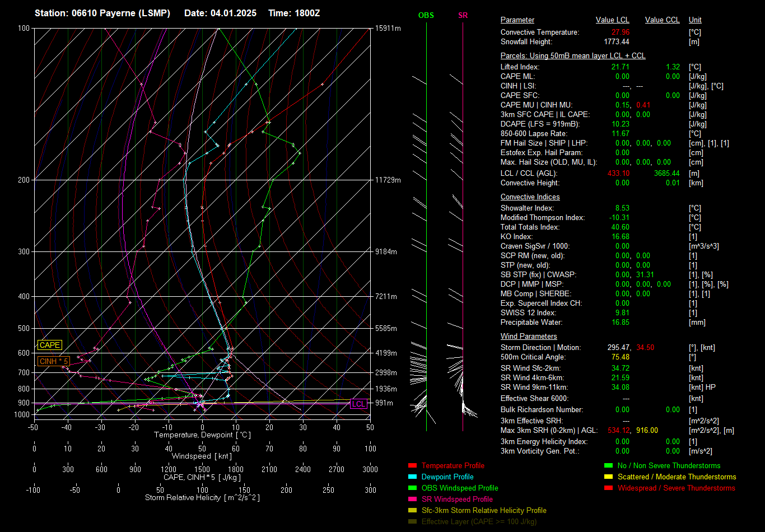The height and width of the screenshot is (532, 765).
Task: Click the red Widespread / Severe Thunderstorms swatch
Action: tap(609, 488)
